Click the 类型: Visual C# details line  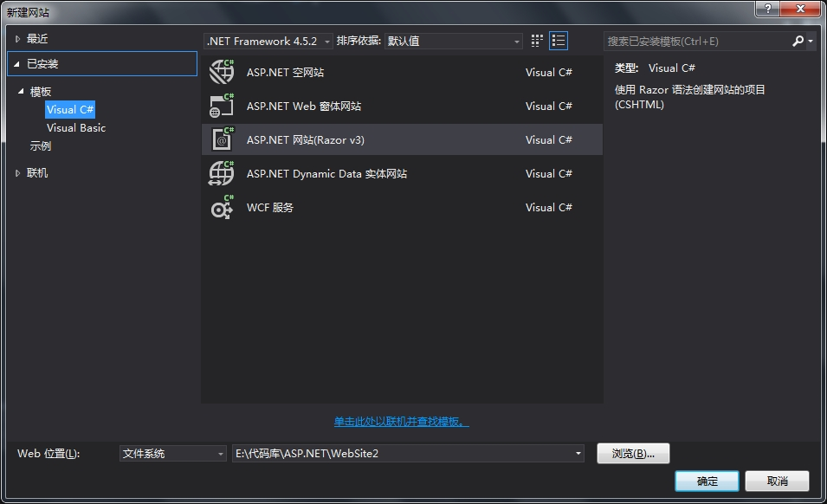tap(655, 68)
